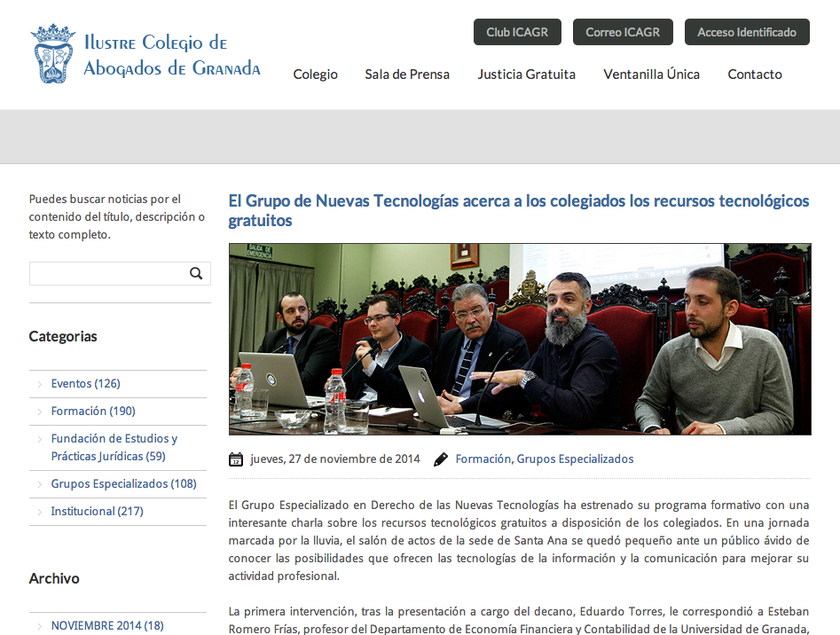840x635 pixels.
Task: Click the Acceso Identificado button
Action: click(x=747, y=32)
